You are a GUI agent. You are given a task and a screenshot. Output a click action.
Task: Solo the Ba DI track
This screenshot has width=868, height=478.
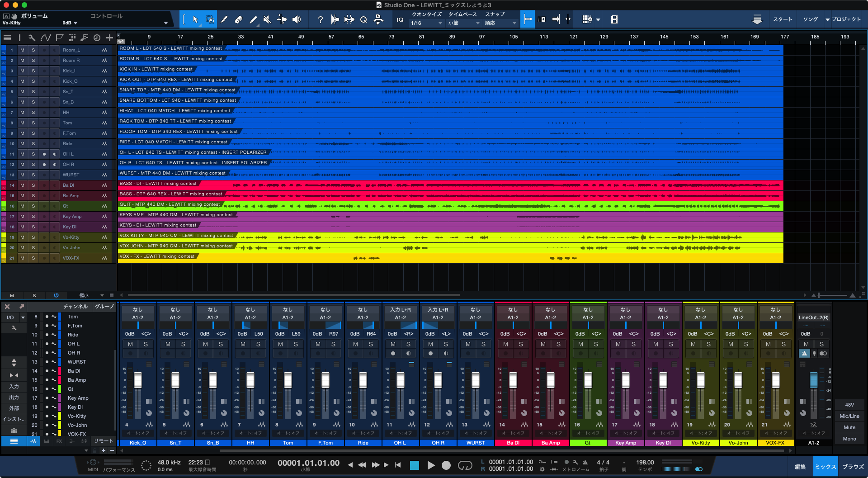(x=33, y=185)
